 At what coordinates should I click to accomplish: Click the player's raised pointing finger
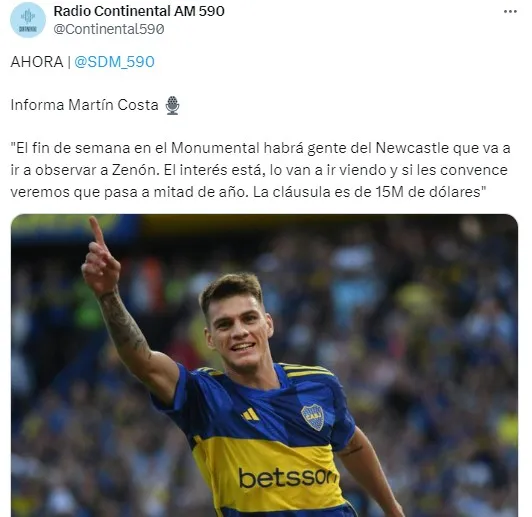click(x=97, y=232)
